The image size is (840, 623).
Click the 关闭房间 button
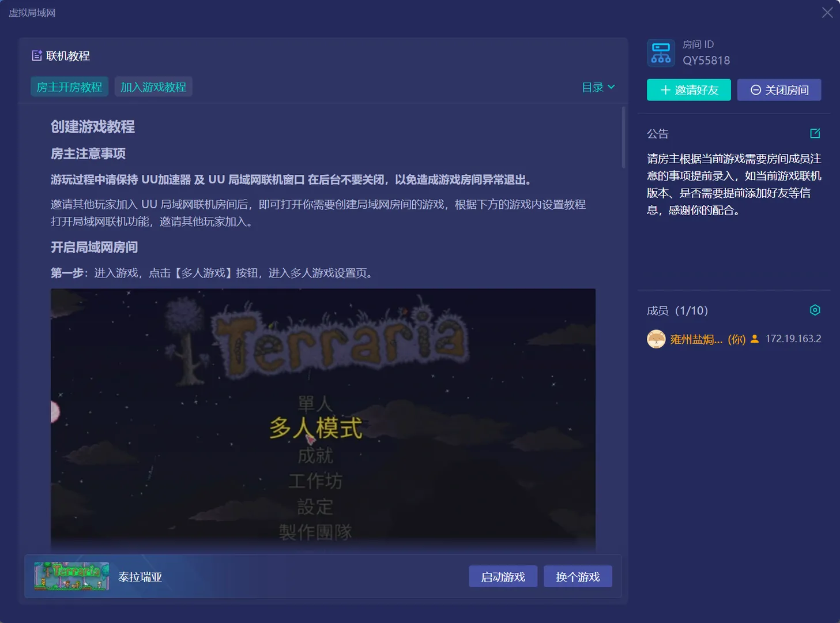(779, 90)
